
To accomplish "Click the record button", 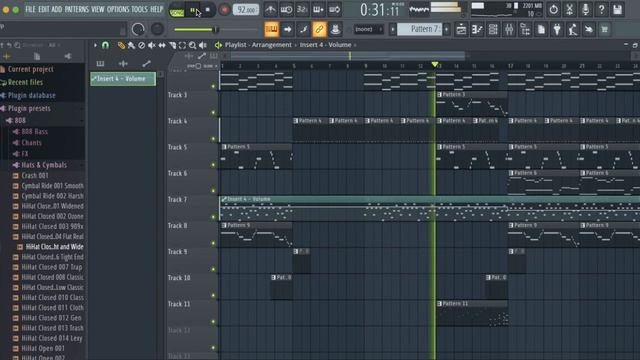I will click(224, 10).
